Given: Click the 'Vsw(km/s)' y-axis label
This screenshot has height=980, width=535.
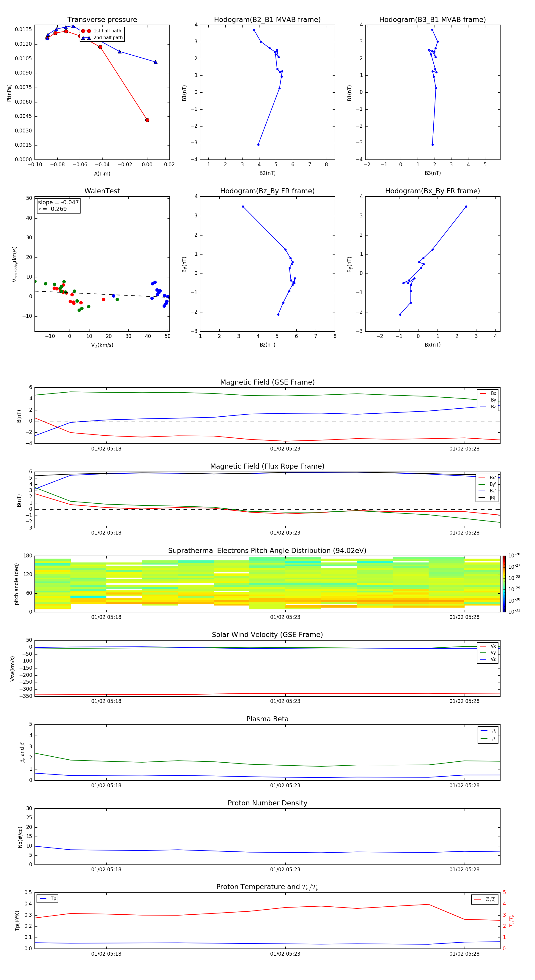Looking at the screenshot, I should [x=12, y=668].
